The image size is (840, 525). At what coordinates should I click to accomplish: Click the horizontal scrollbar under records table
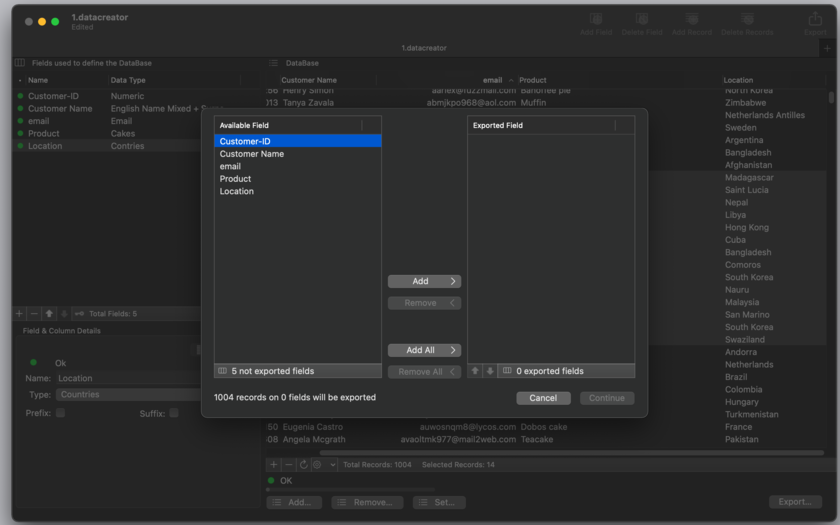[571, 453]
